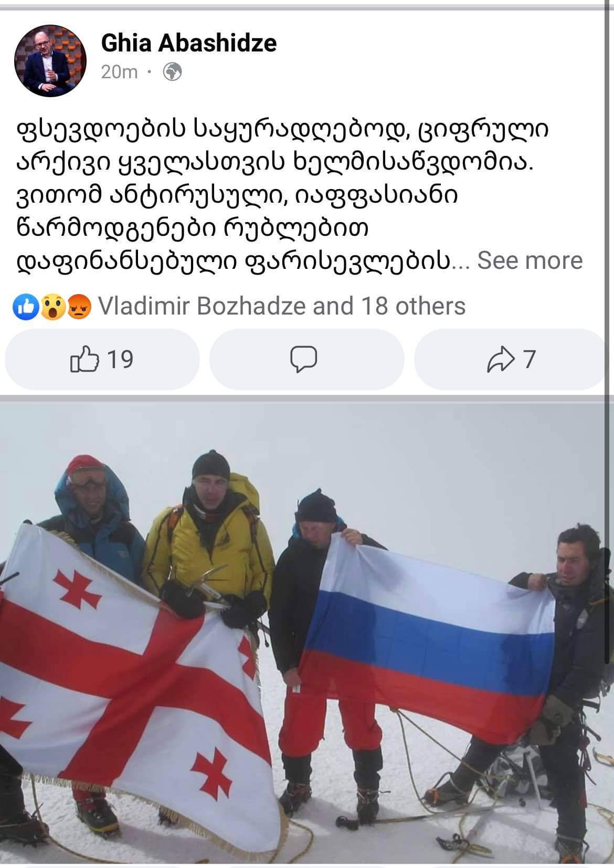
Task: Click the like count 19
Action: (120, 359)
